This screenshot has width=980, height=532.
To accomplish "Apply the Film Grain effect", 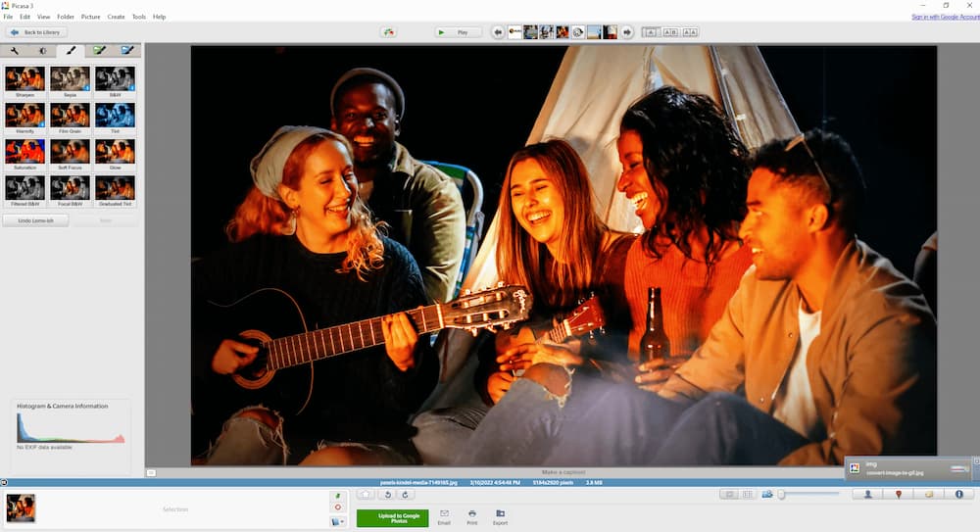I will (70, 119).
